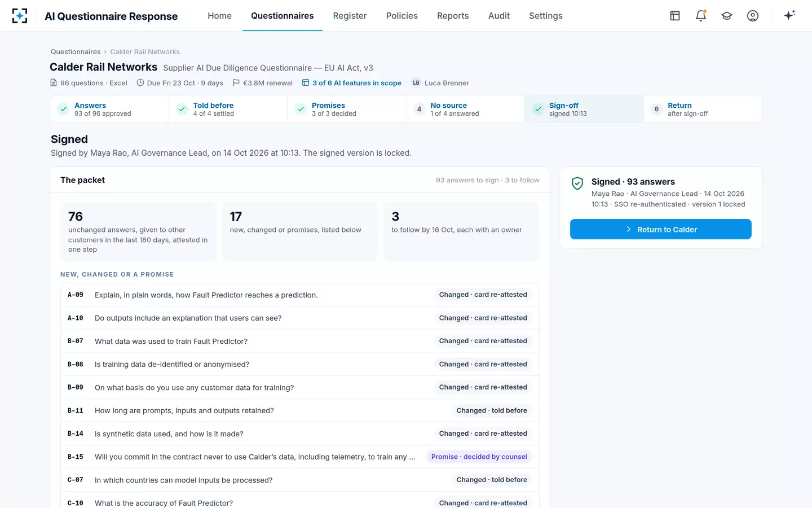This screenshot has height=508, width=812.
Task: Open the Return step
Action: [x=703, y=109]
